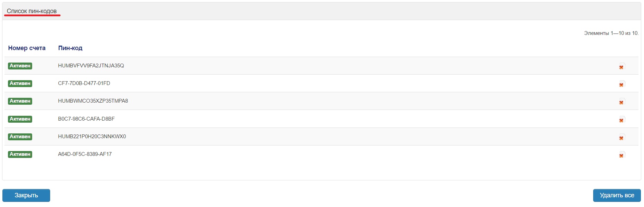Image resolution: width=644 pixels, height=207 pixels.
Task: Click Активен badge for HUMB221P0H20C3NNKWX0
Action: click(x=20, y=137)
